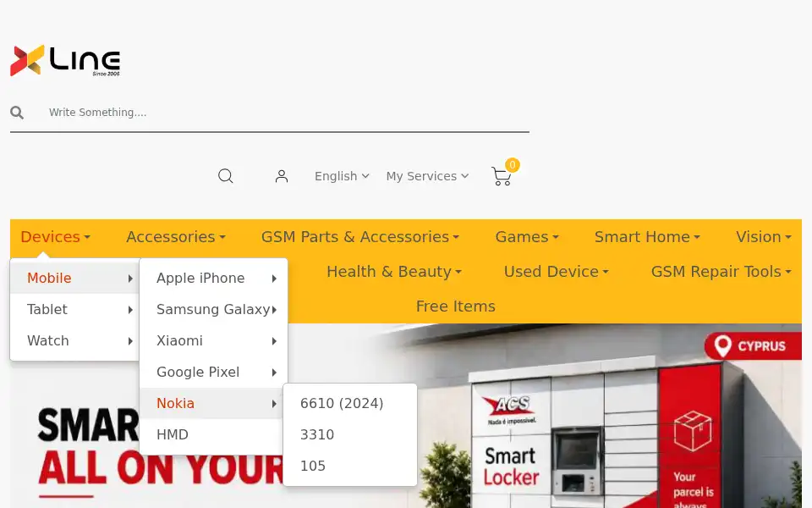
Task: Select Mobile in Devices submenu
Action: point(75,278)
